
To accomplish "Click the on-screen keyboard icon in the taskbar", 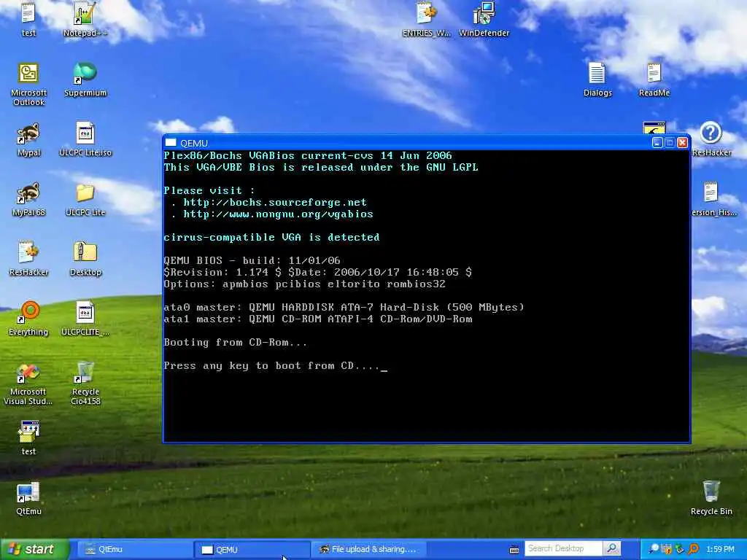I will point(514,550).
